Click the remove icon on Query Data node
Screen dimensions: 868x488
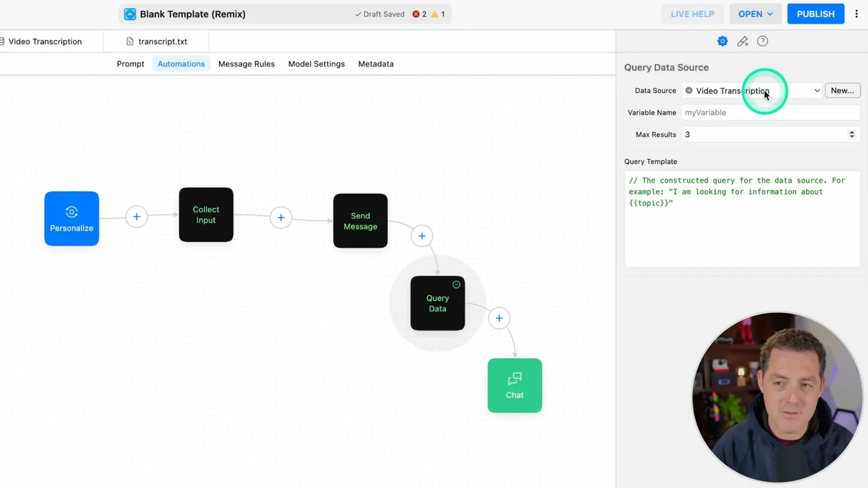point(456,285)
